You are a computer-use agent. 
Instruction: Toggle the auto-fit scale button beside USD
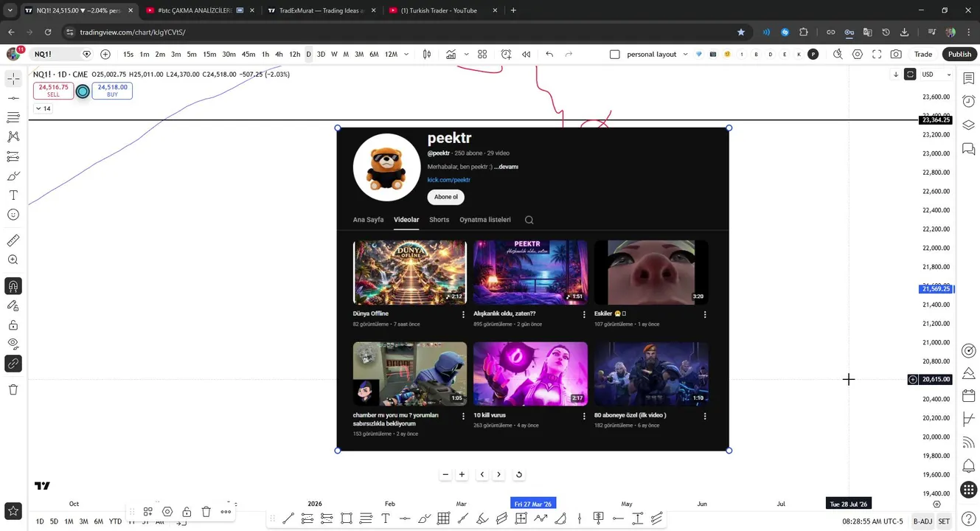click(x=910, y=74)
